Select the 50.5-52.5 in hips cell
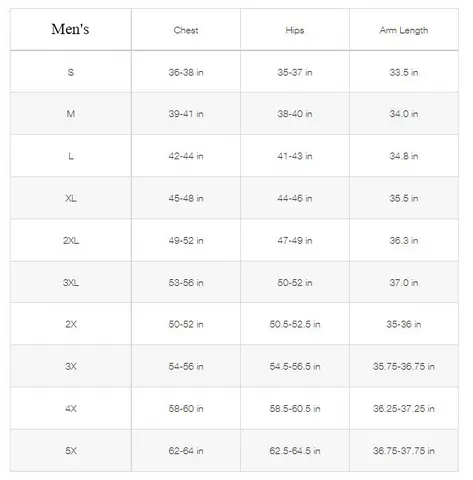The height and width of the screenshot is (480, 473). point(295,324)
